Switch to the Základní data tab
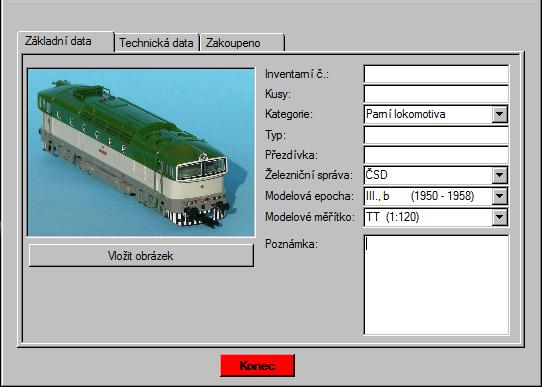542x387 pixels. 66,42
